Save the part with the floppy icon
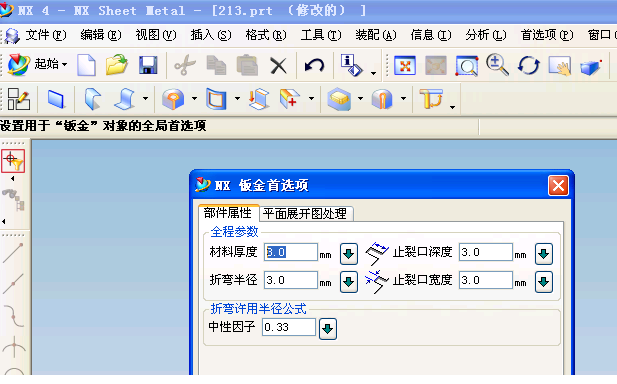 click(x=148, y=65)
